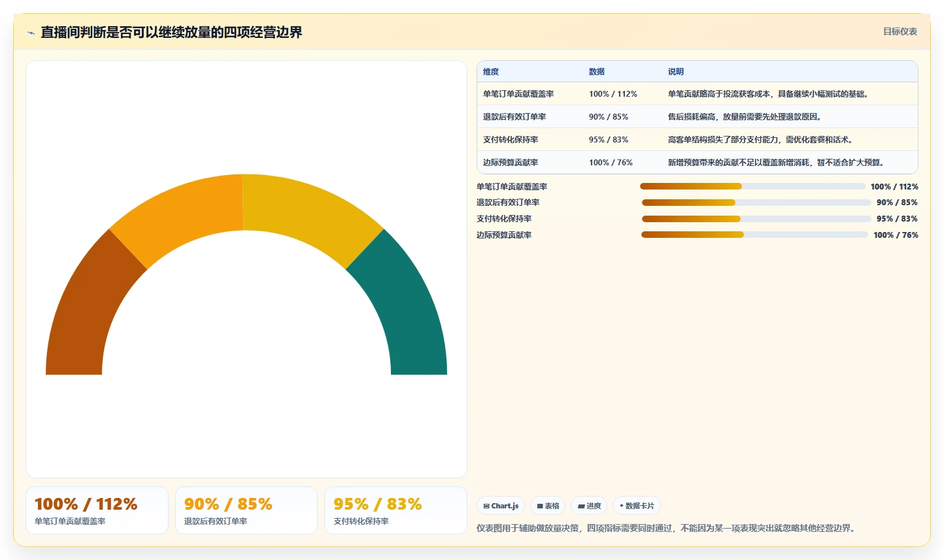
Task: Click the 边际预算贡献率 progress bar
Action: (754, 235)
